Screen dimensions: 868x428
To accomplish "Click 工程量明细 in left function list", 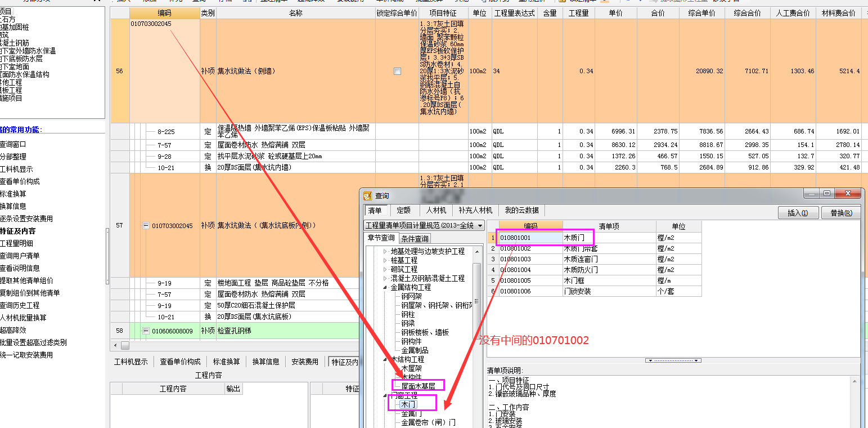I will point(16,243).
